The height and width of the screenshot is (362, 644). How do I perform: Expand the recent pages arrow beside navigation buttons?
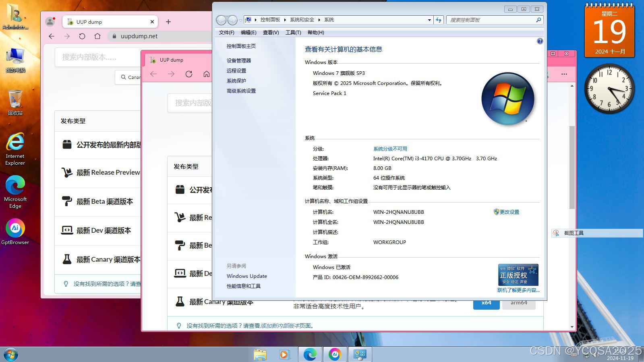tap(240, 20)
